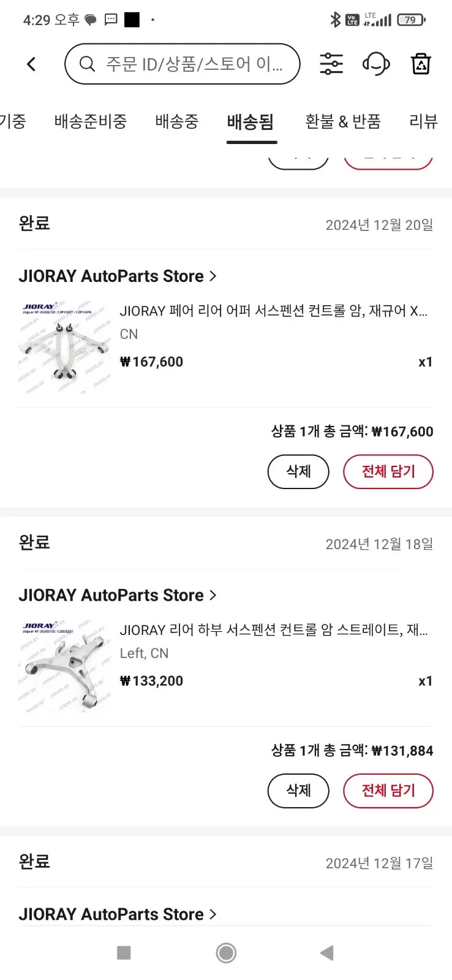Open the upper control arm pair thumbnail
The width and height of the screenshot is (452, 980).
(x=65, y=347)
